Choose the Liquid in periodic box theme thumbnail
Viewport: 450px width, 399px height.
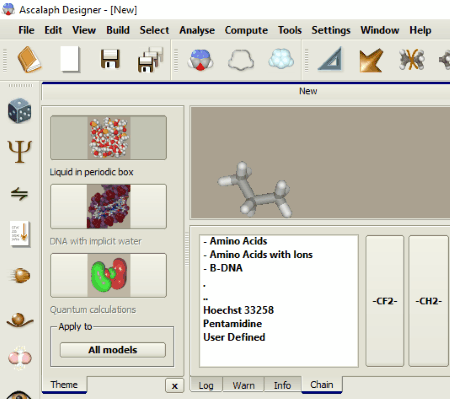[108, 137]
